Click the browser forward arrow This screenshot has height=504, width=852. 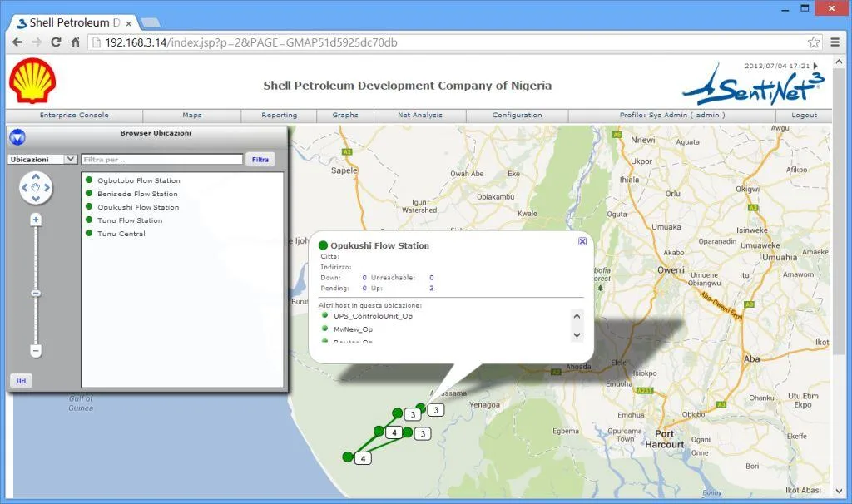pos(37,42)
